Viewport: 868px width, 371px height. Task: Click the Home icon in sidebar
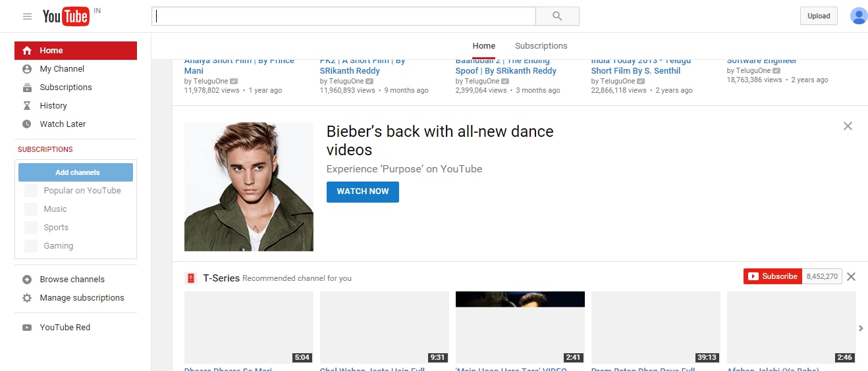pos(27,51)
